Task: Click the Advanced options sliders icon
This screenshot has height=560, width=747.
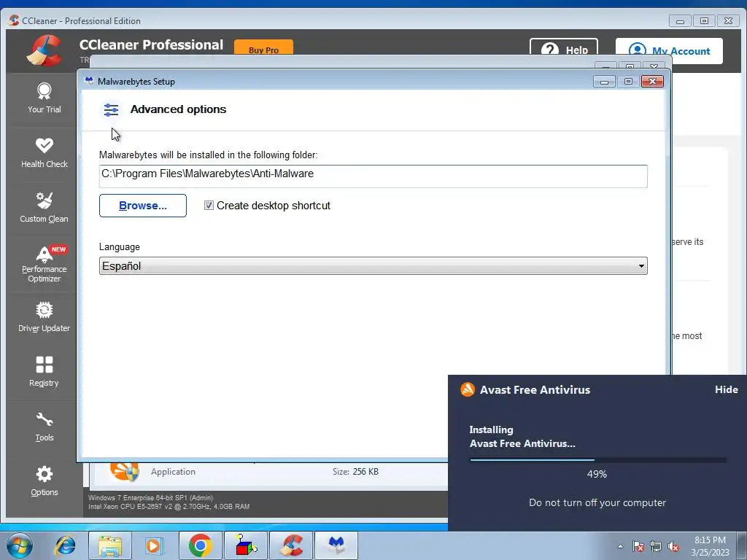Action: (111, 110)
